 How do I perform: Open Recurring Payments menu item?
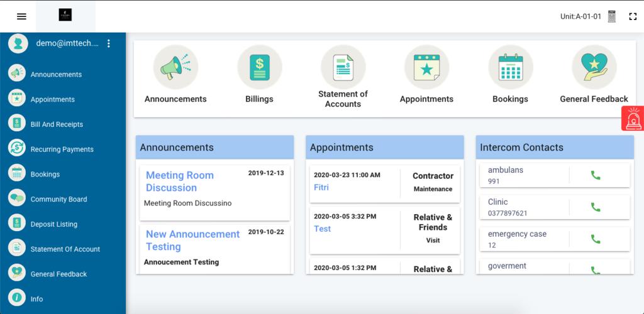click(62, 149)
